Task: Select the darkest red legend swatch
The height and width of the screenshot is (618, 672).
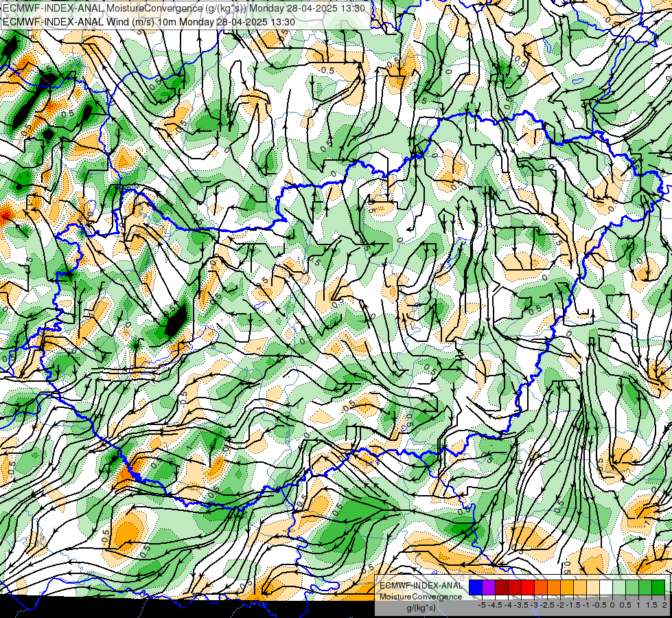Action: click(x=502, y=587)
